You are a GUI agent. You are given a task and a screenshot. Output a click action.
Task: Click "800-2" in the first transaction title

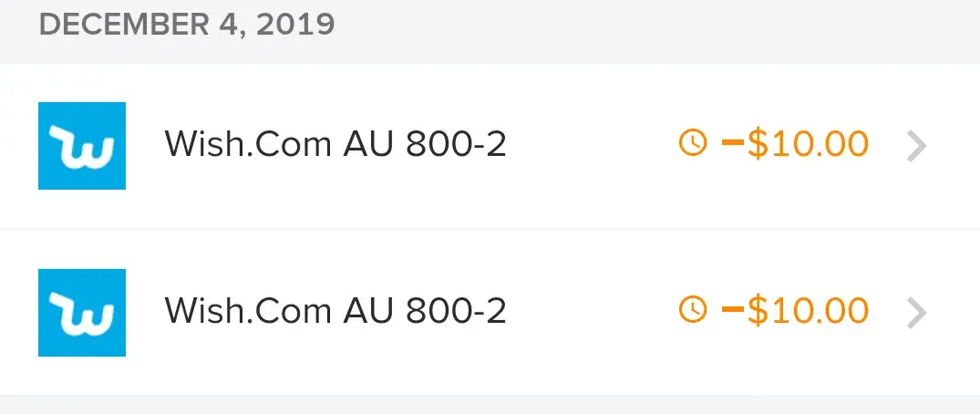click(457, 145)
